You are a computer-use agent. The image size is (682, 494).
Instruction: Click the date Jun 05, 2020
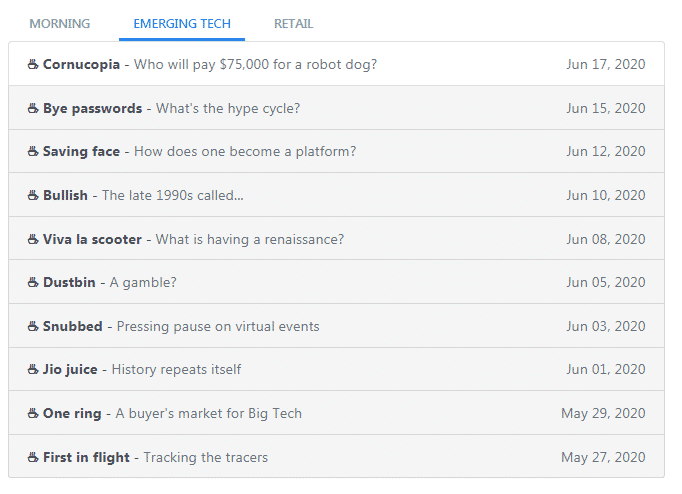[x=605, y=282]
